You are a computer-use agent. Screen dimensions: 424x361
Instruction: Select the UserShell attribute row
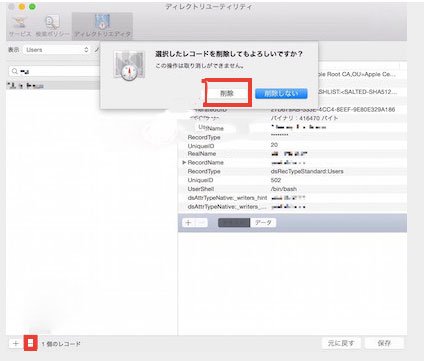pyautogui.click(x=293, y=189)
